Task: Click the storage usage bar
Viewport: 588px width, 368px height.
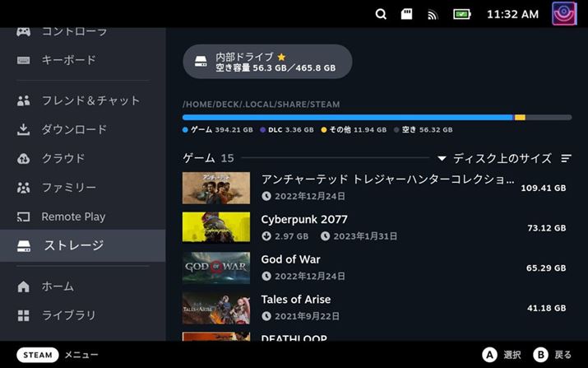Action: (377, 118)
